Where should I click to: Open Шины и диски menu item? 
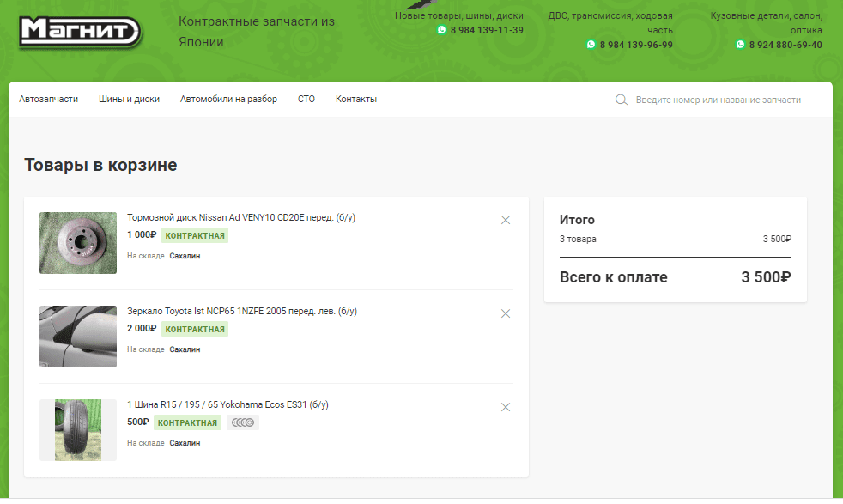click(129, 99)
